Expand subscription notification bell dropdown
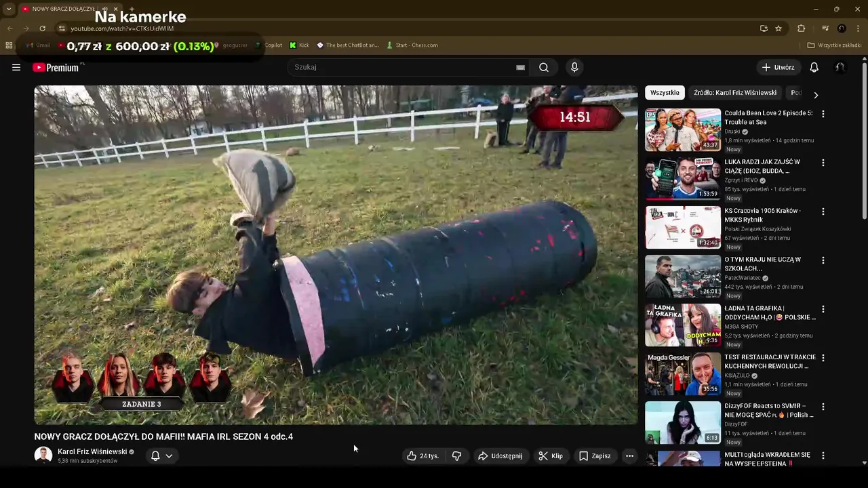 [161, 456]
